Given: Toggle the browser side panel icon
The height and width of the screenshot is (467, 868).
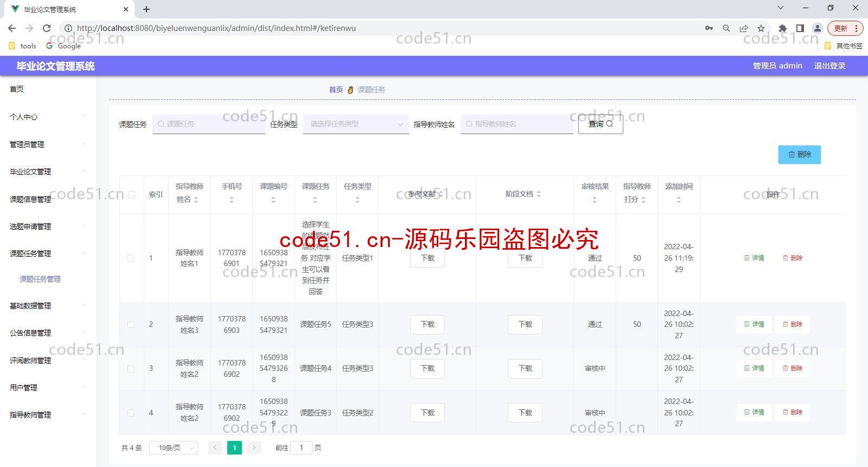Looking at the screenshot, I should click(x=800, y=28).
